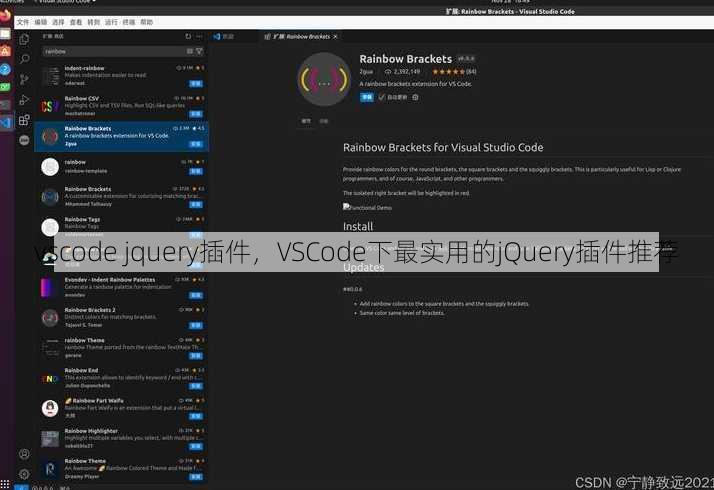Image resolution: width=714 pixels, height=490 pixels.
Task: Open Run and Debug in the activity bar
Action: [24, 100]
